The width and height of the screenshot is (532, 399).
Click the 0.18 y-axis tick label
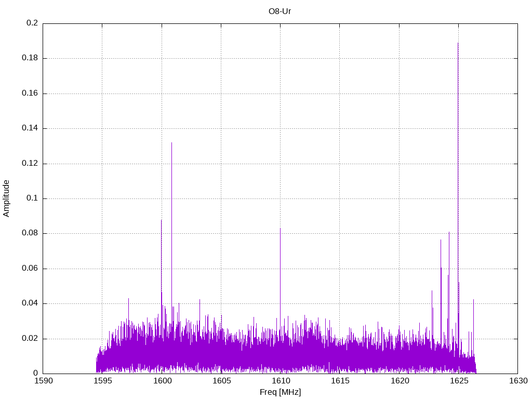point(30,58)
